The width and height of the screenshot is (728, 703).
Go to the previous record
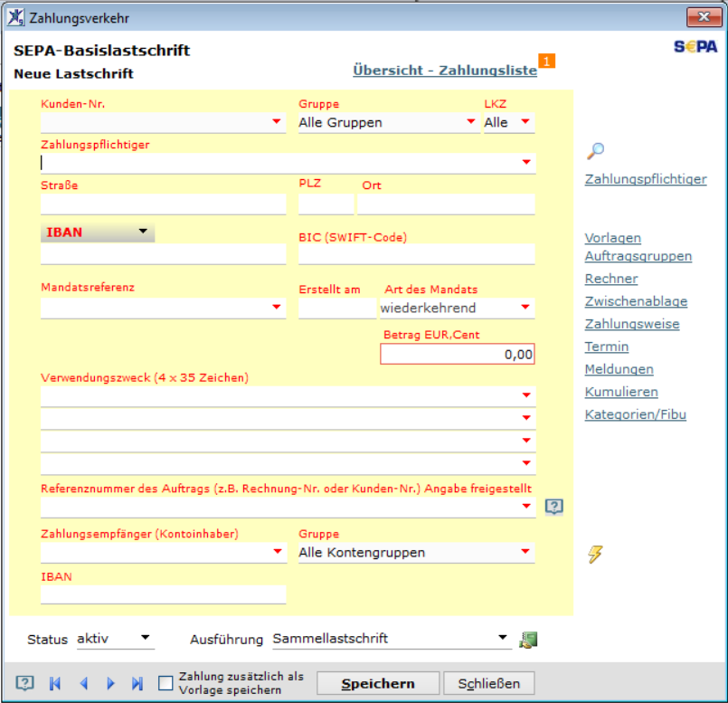pos(84,683)
